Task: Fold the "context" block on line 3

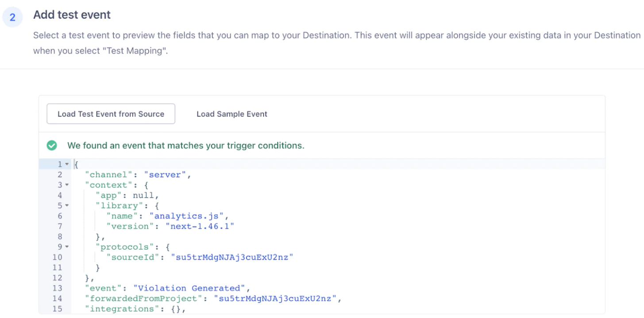Action: (67, 185)
